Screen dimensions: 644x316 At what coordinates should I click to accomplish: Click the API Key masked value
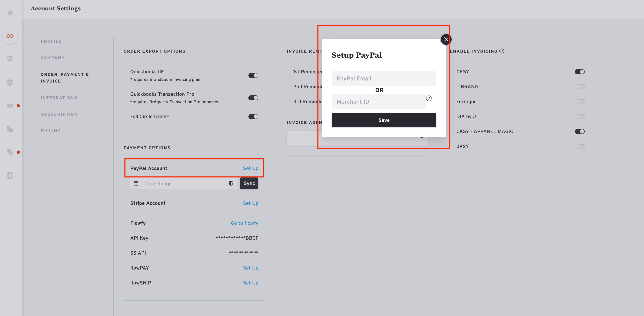tap(237, 238)
